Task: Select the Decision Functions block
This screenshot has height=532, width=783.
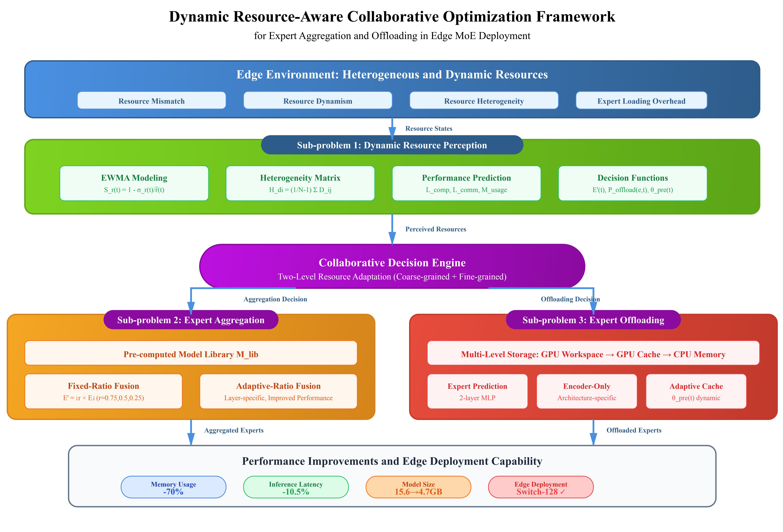Action: 632,183
